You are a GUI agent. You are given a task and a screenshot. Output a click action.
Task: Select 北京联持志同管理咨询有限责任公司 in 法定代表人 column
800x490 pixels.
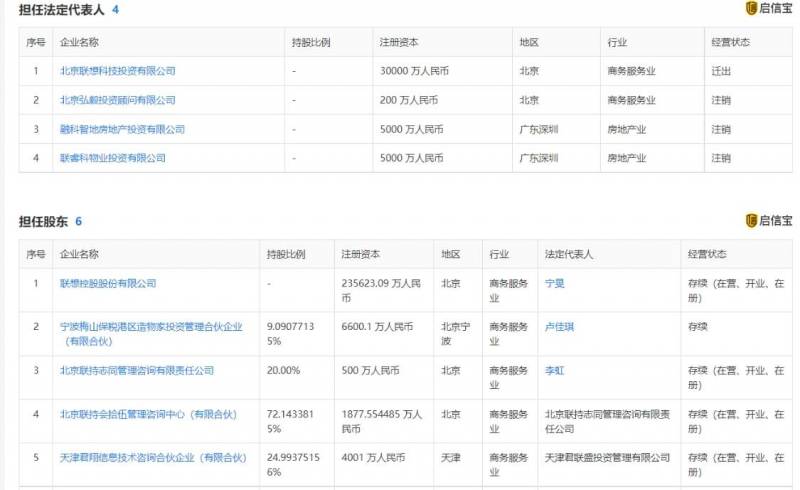[607, 422]
